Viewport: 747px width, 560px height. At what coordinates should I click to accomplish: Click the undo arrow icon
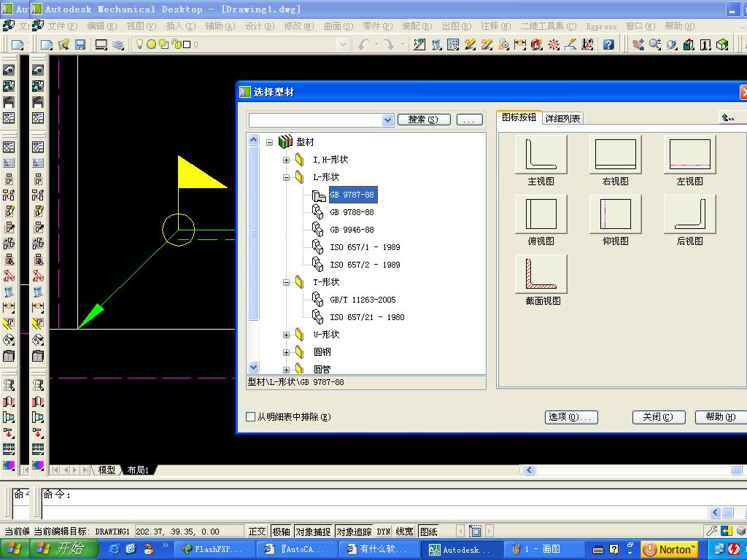click(x=363, y=44)
